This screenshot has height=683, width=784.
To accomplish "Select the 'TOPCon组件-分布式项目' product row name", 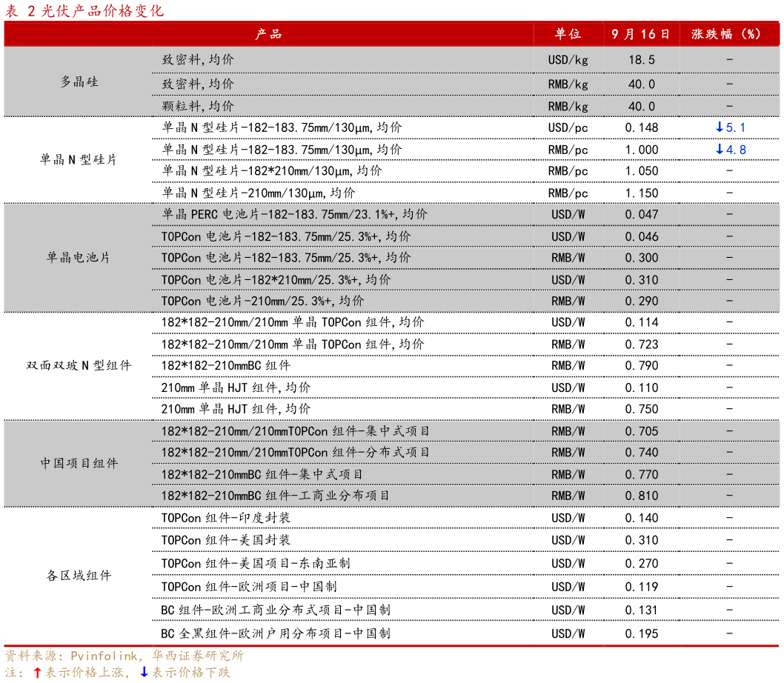I will click(295, 453).
